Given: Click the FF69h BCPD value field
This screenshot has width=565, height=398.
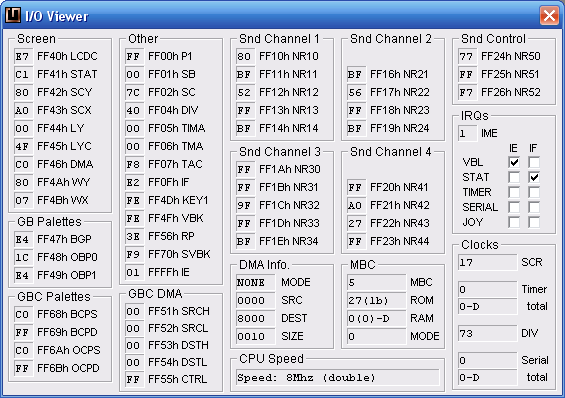Looking at the screenshot, I should coord(23,332).
